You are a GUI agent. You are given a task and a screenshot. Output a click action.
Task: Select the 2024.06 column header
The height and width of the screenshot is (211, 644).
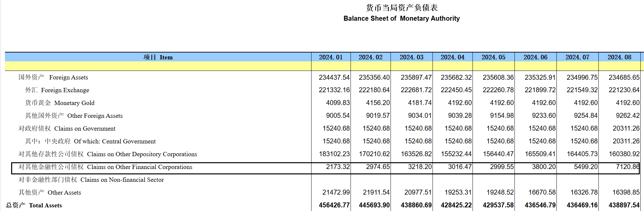point(535,57)
